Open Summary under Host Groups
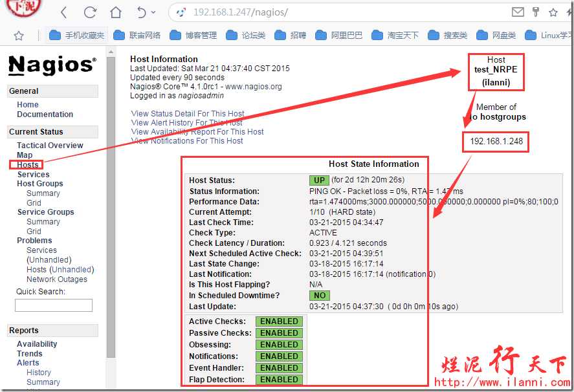This screenshot has width=574, height=392. coord(43,193)
